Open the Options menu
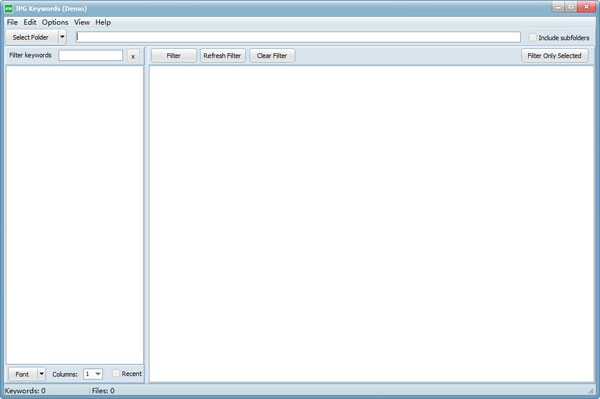Viewport: 600px width, 399px height. [x=55, y=22]
